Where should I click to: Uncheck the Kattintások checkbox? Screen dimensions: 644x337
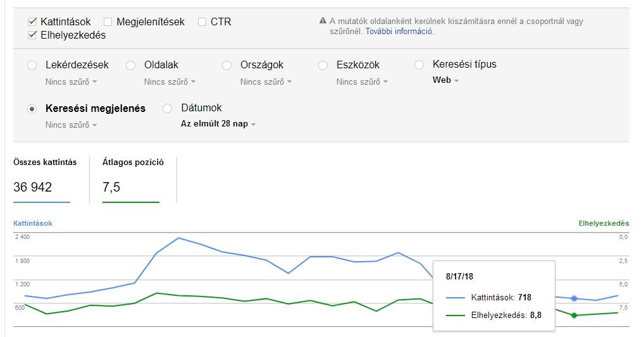32,21
